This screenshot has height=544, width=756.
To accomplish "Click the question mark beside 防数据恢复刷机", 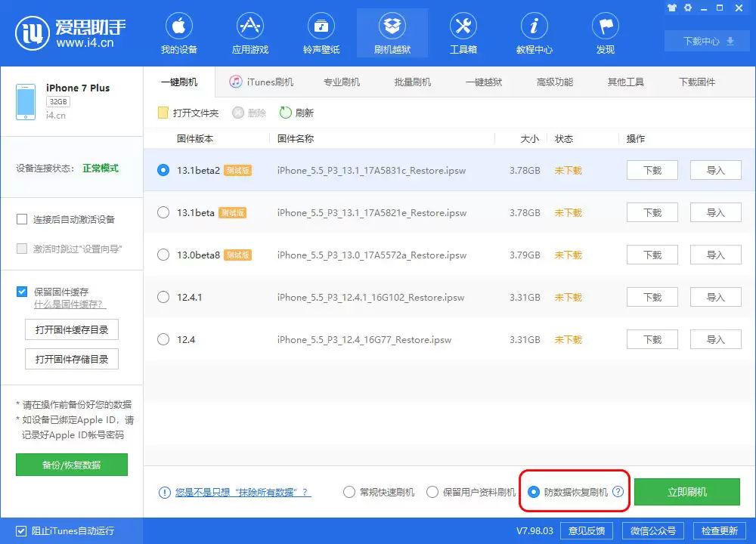I will (x=618, y=491).
